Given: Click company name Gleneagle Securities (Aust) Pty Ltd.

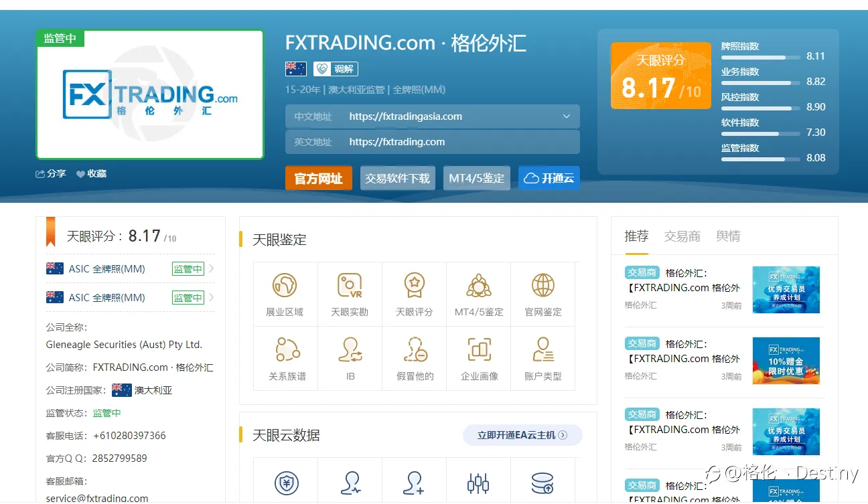Looking at the screenshot, I should [x=124, y=345].
